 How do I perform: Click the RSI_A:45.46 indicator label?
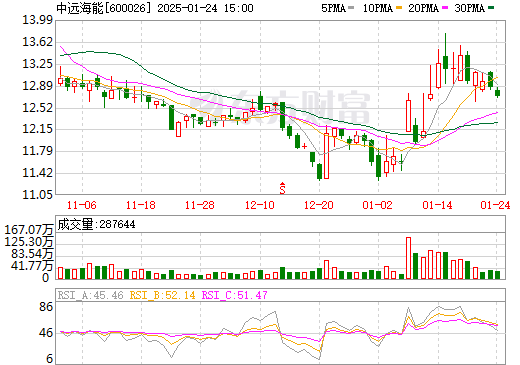point(90,295)
